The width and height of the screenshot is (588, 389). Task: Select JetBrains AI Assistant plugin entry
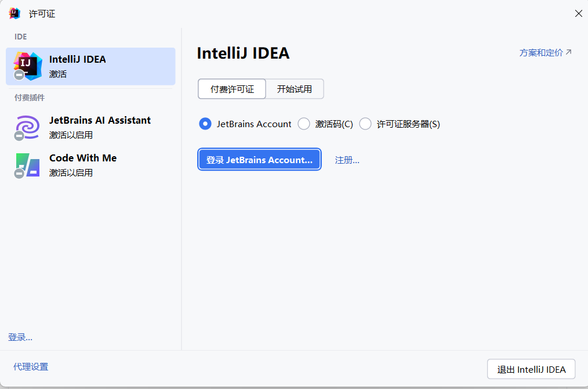pyautogui.click(x=90, y=127)
